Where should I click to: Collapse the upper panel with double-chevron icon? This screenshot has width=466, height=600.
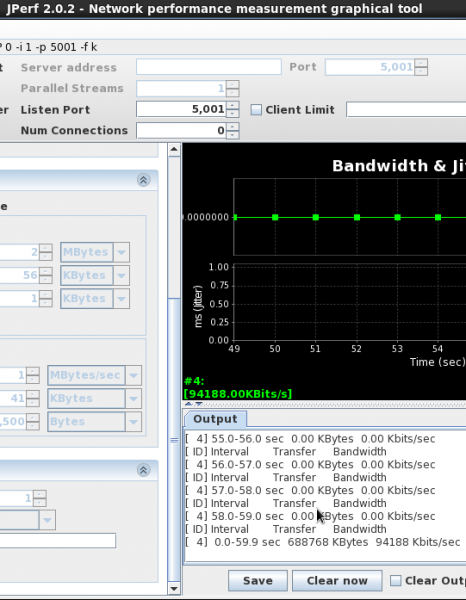[143, 180]
